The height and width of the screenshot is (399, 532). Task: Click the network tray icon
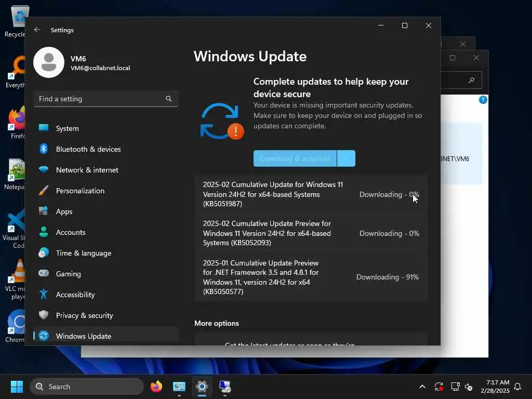[x=455, y=387]
